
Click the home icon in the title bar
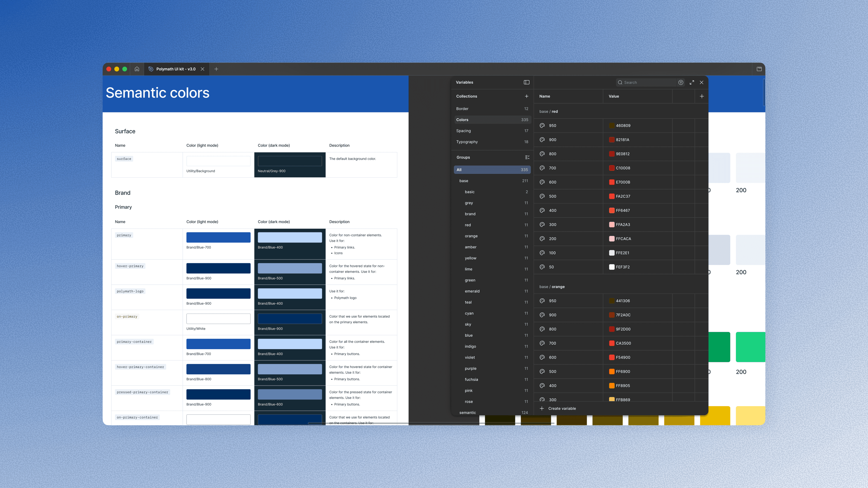137,69
